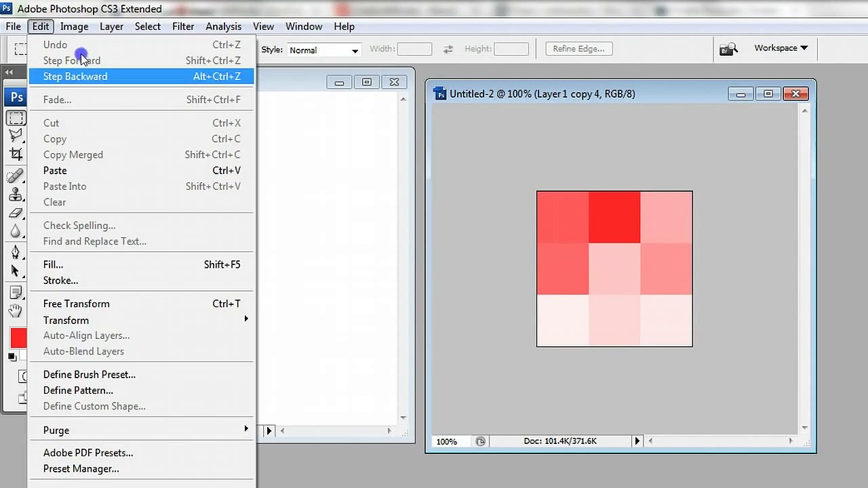Image resolution: width=868 pixels, height=488 pixels.
Task: Minimize the background document window
Action: tap(339, 82)
